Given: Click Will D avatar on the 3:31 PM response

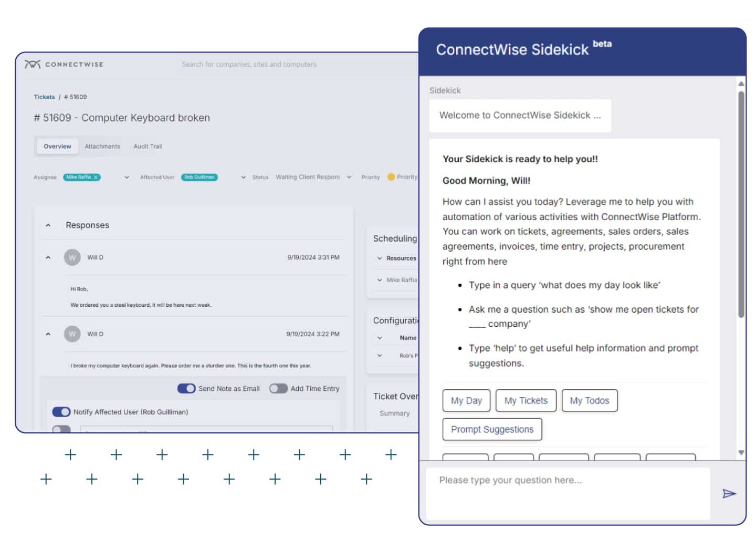Looking at the screenshot, I should 72,257.
